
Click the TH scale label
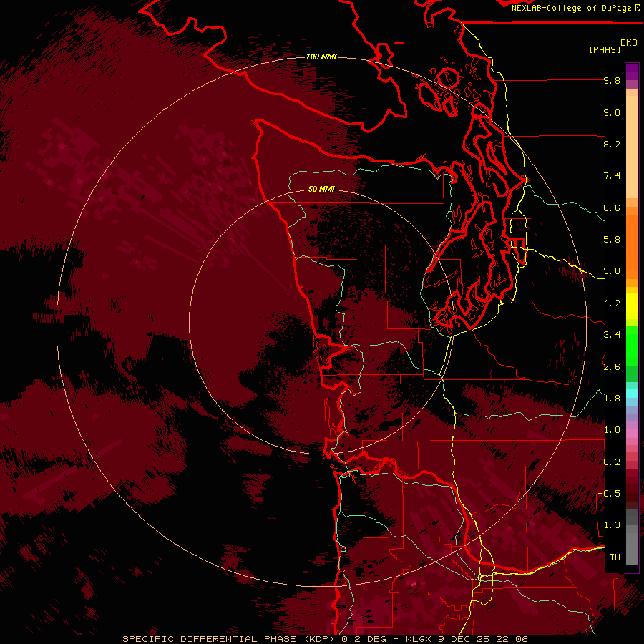(615, 557)
